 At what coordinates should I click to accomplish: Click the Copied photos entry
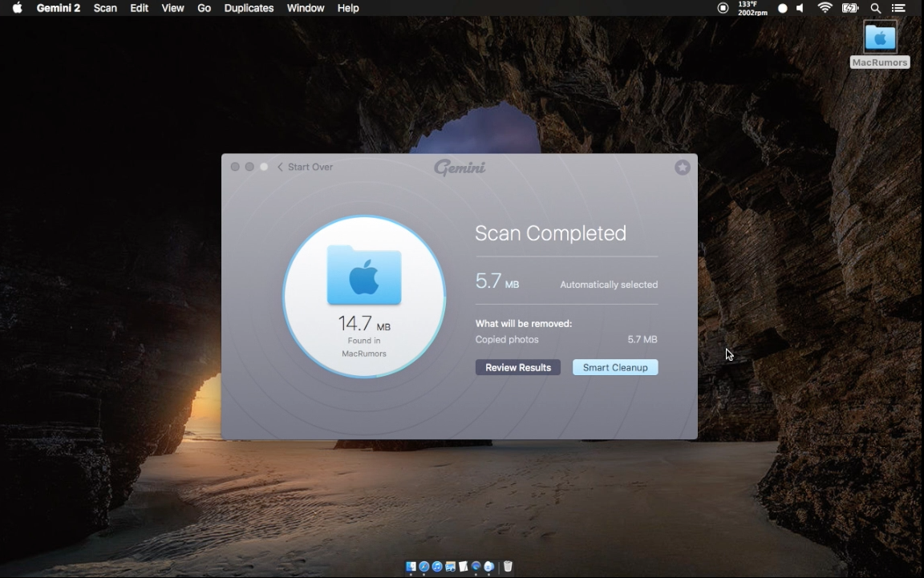pyautogui.click(x=507, y=339)
